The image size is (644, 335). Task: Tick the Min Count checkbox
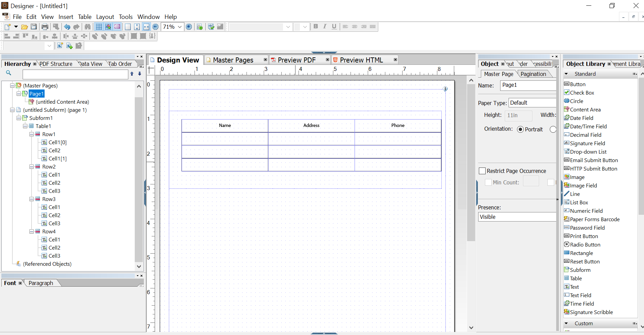[x=488, y=182]
